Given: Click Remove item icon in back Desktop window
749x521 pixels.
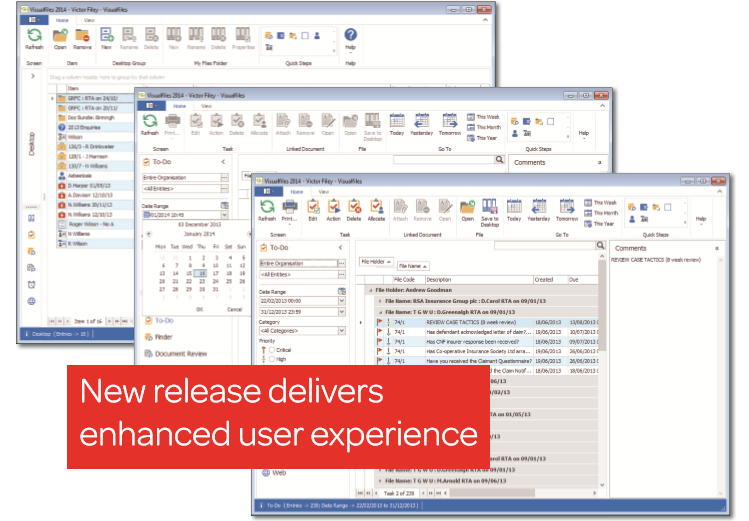Looking at the screenshot, I should (82, 39).
